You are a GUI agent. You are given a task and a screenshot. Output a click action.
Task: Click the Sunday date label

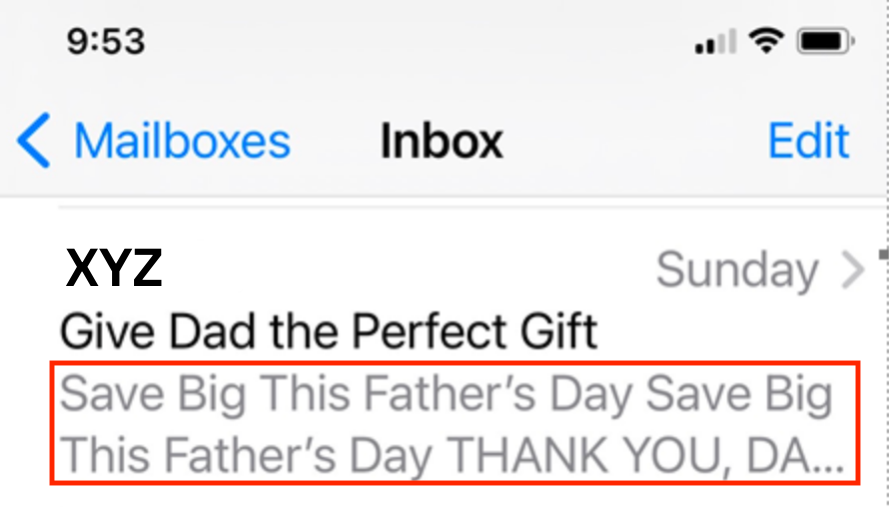pos(737,270)
